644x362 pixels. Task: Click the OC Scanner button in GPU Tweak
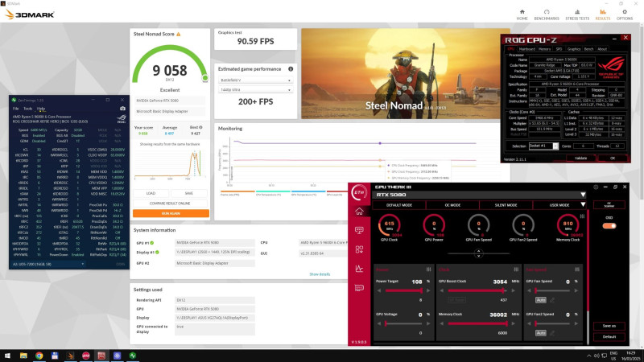pos(609,205)
